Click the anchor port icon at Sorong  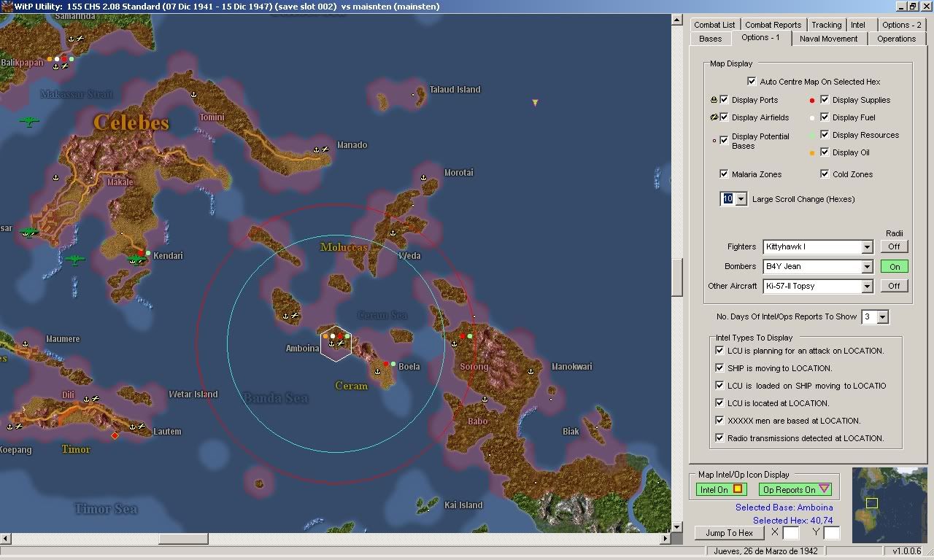(x=454, y=343)
